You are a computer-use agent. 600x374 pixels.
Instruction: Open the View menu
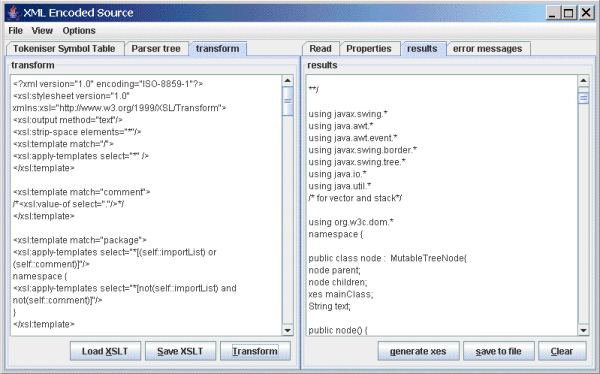coord(42,31)
